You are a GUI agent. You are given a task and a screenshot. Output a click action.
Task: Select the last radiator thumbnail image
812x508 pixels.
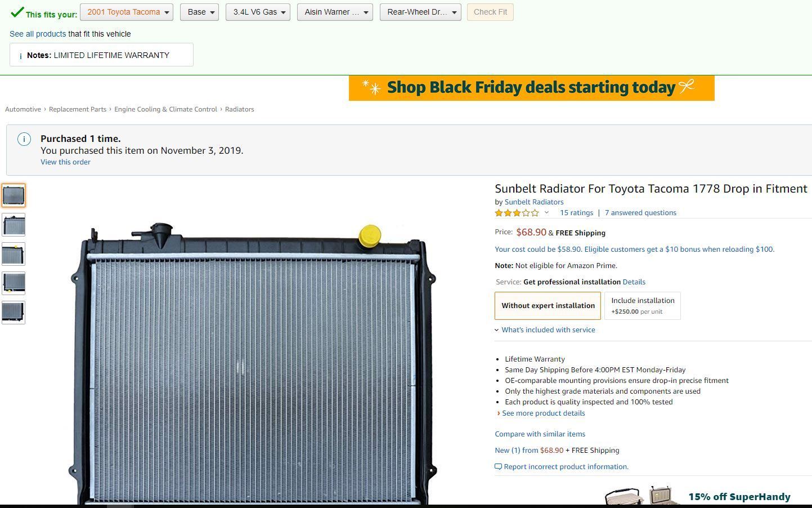coord(14,313)
